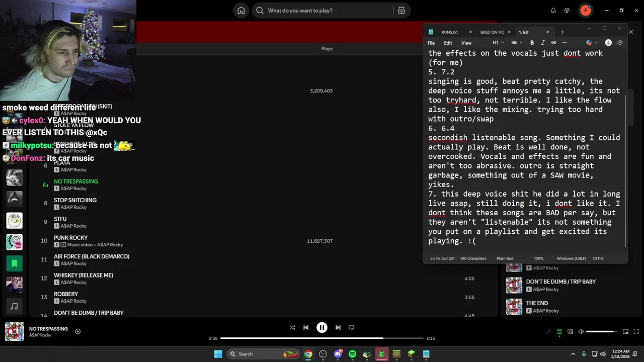Open Chrome from taskbar
644x362 pixels.
coord(308,354)
